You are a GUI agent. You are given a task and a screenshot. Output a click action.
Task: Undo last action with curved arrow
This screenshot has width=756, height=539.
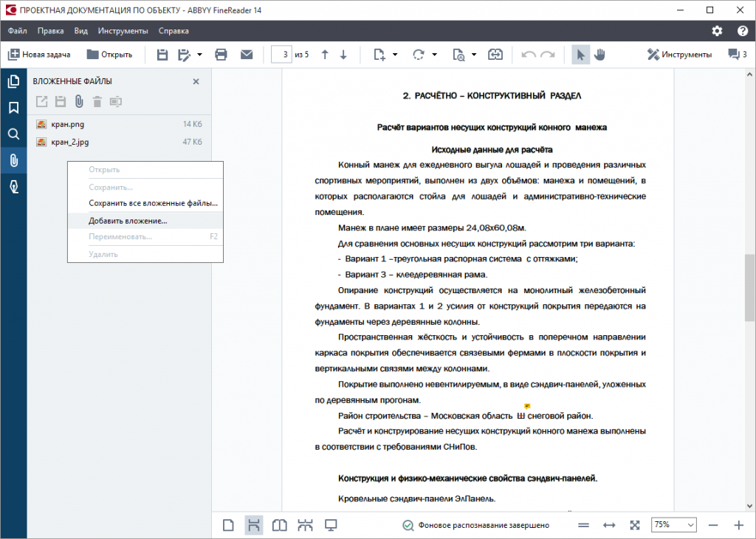[x=529, y=55]
